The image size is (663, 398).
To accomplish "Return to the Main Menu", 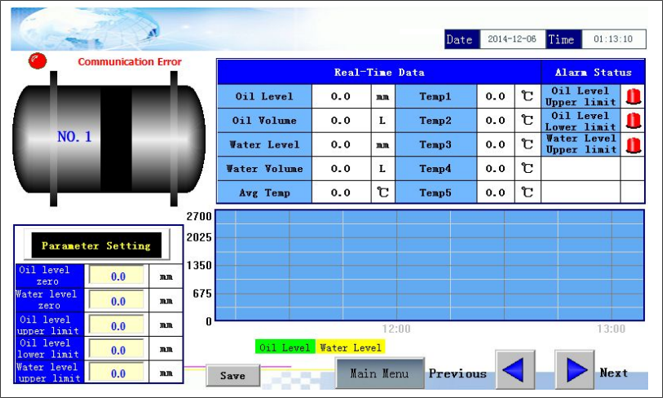I will pos(380,373).
